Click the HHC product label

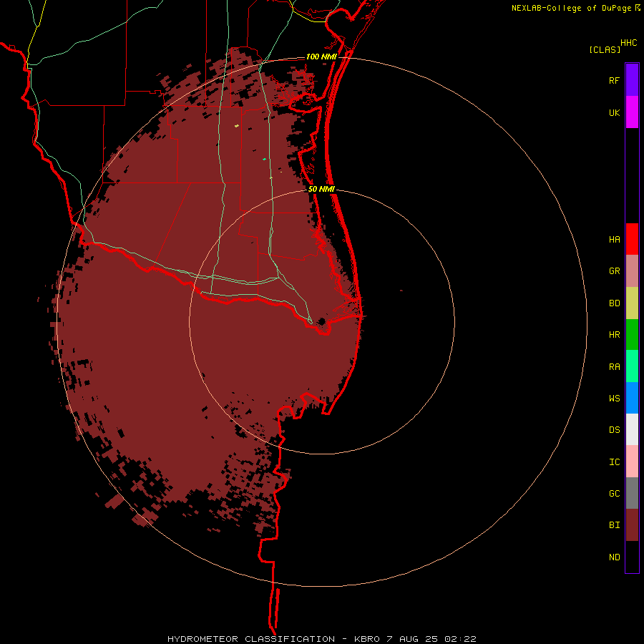(x=628, y=43)
